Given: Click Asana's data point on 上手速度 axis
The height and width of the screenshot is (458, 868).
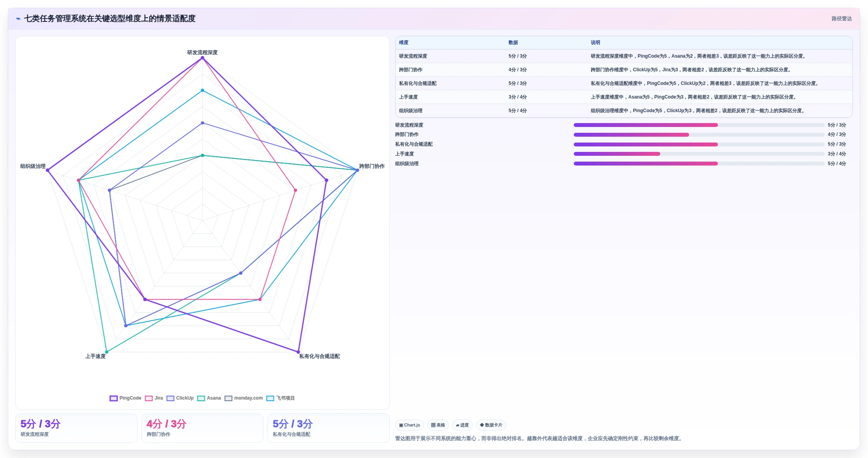Looking at the screenshot, I should (106, 352).
